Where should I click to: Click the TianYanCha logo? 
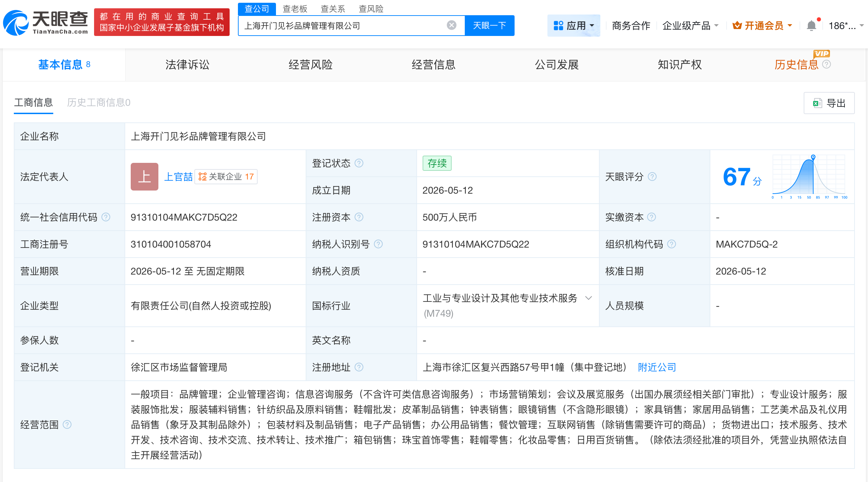(45, 23)
